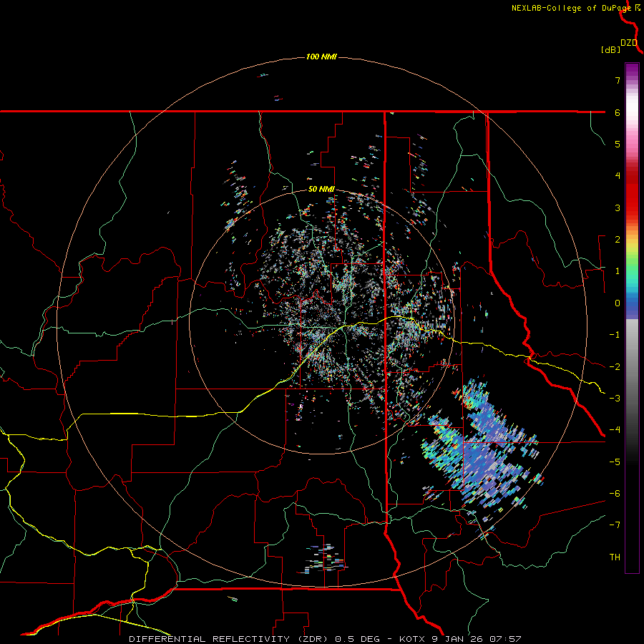Click the TH threshold label on the scale
This screenshot has height=644, width=644.
pos(615,557)
